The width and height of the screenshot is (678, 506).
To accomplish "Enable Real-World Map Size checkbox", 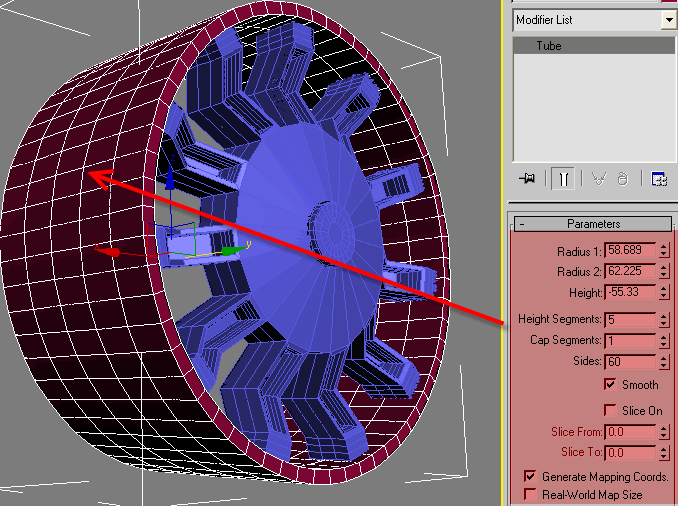I will 529,494.
